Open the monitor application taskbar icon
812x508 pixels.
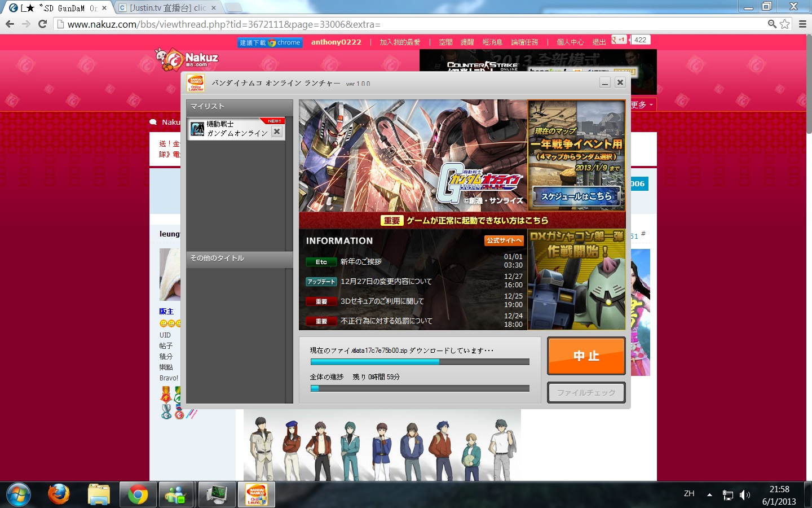[x=217, y=494]
